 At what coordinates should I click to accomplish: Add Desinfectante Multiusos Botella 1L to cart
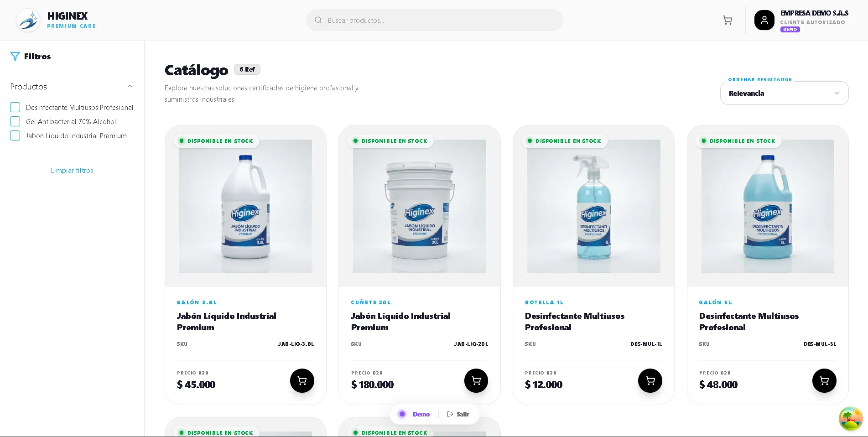tap(650, 380)
